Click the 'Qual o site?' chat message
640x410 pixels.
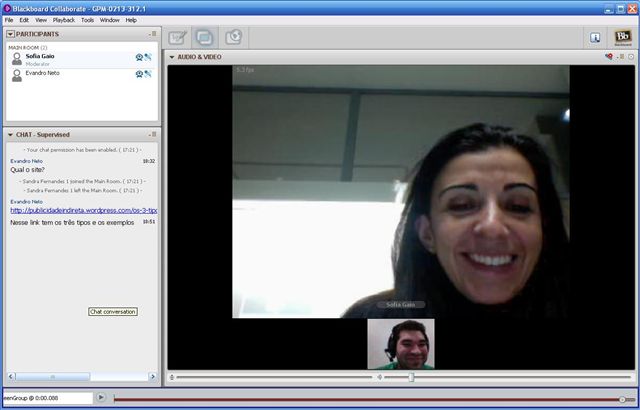pos(27,170)
